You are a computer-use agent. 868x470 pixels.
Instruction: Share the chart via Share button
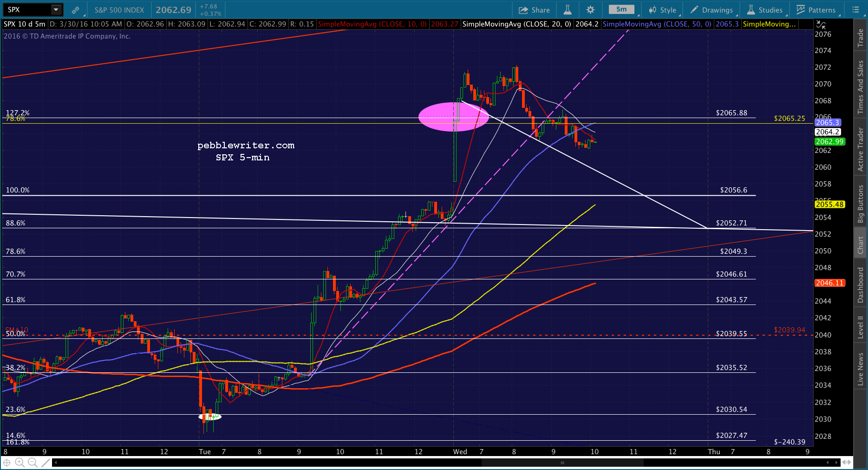534,10
